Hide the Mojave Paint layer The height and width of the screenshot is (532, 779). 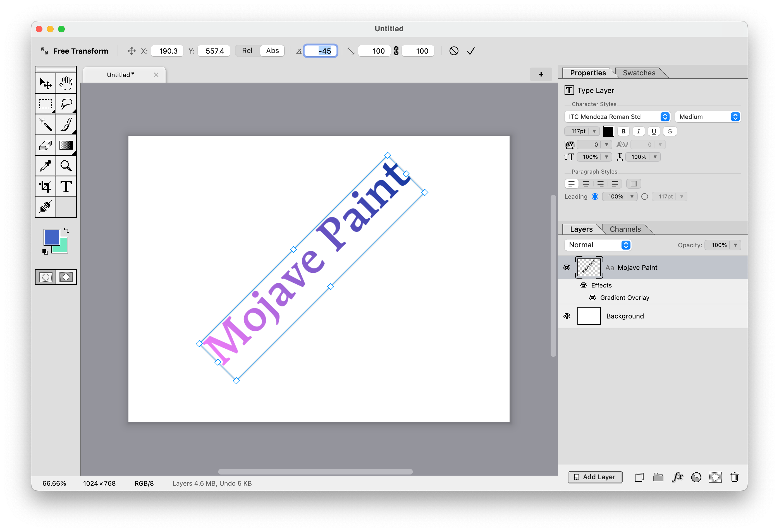click(567, 267)
